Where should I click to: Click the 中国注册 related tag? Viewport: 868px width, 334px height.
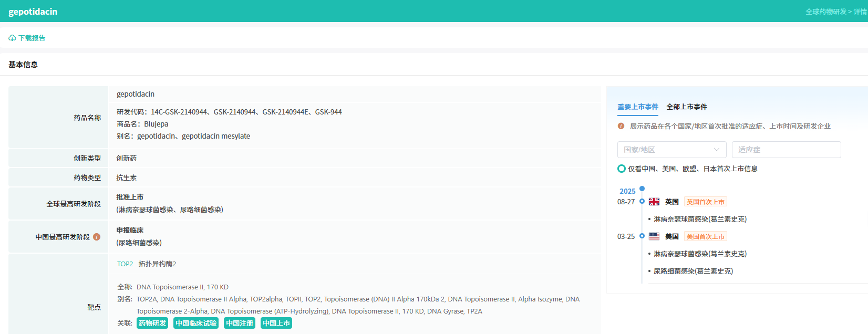point(240,323)
